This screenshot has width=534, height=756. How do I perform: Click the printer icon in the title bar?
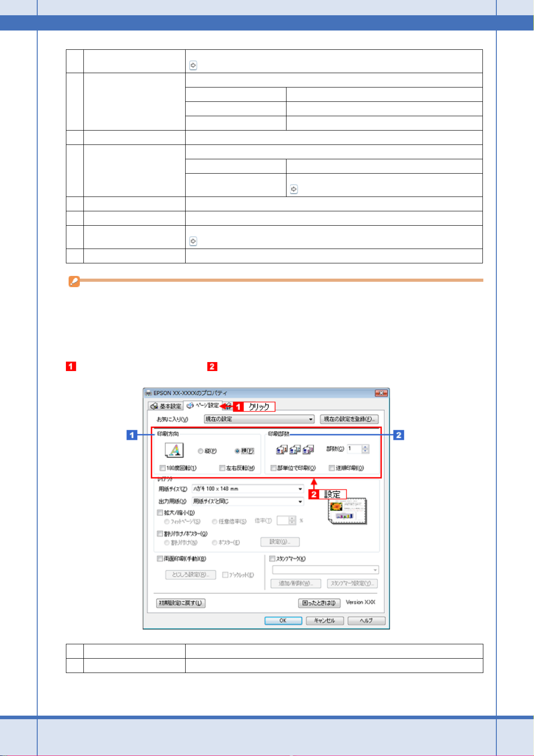click(x=148, y=393)
